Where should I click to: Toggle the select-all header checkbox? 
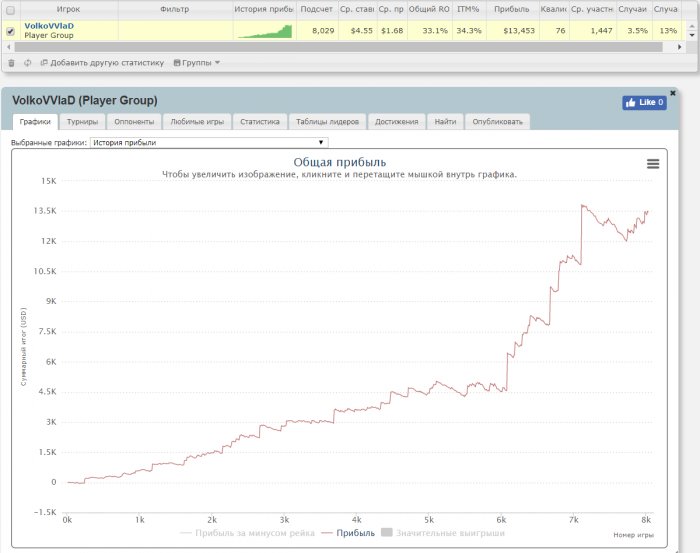[10, 10]
